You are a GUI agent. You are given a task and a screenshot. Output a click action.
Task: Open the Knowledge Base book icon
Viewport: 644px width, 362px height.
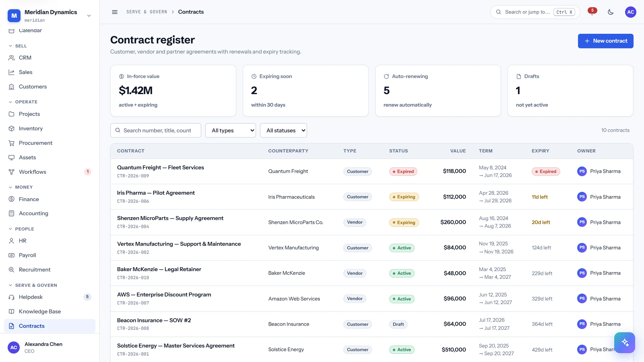coord(11,312)
